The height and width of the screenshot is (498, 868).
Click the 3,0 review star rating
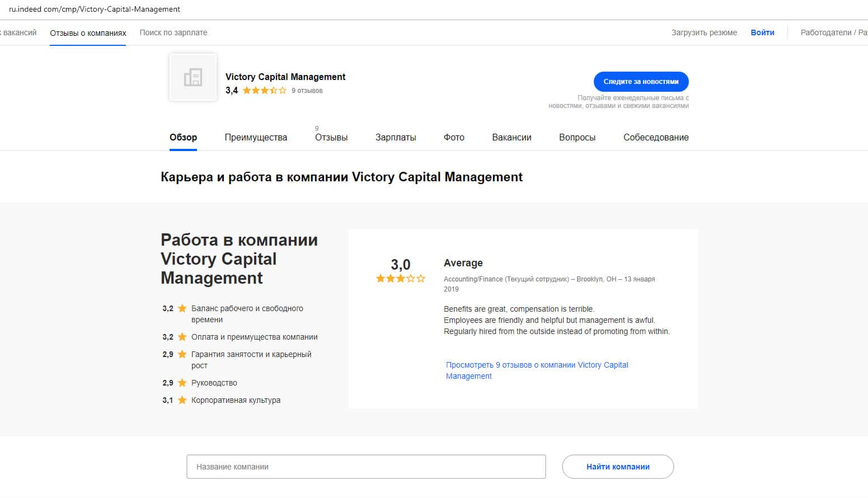click(400, 279)
